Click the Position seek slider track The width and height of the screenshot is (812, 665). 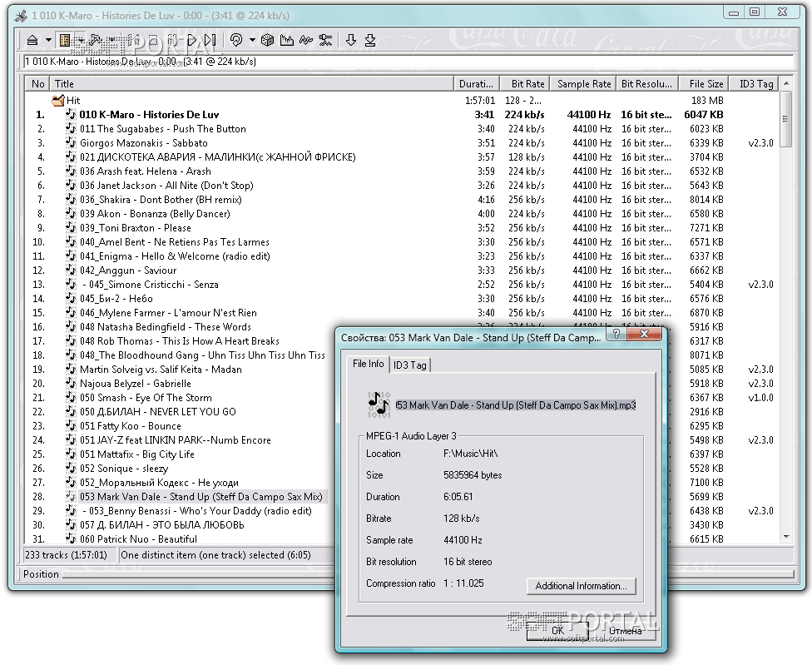(x=428, y=574)
